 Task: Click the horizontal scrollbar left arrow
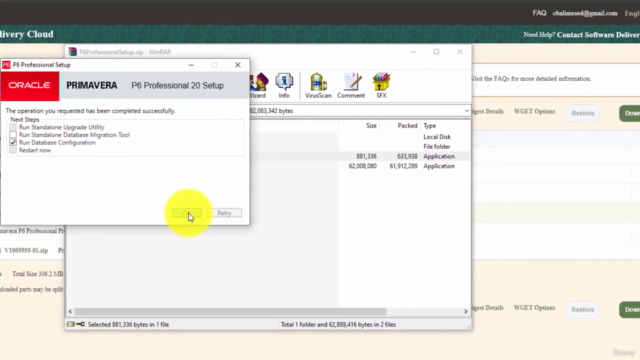coord(70,311)
